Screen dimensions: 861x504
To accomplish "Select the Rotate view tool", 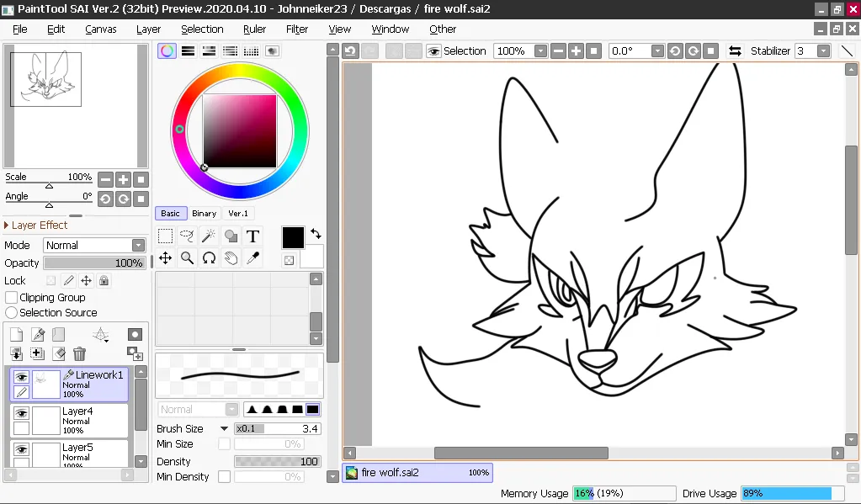I will (209, 258).
